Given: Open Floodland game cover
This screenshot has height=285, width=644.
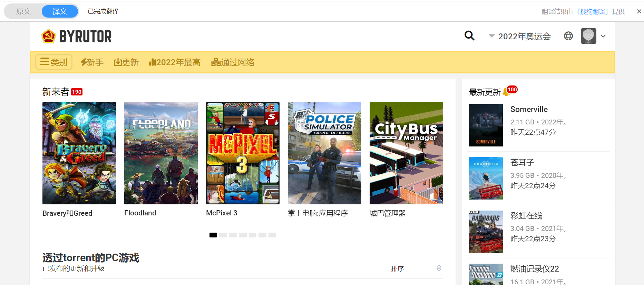Looking at the screenshot, I should tap(161, 153).
